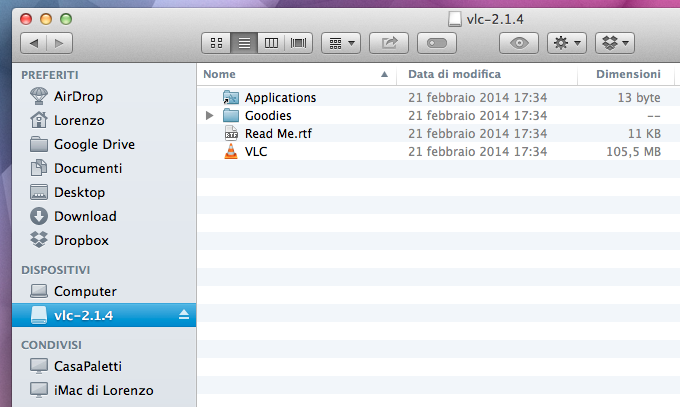
Task: Open the gear Action menu
Action: [567, 43]
